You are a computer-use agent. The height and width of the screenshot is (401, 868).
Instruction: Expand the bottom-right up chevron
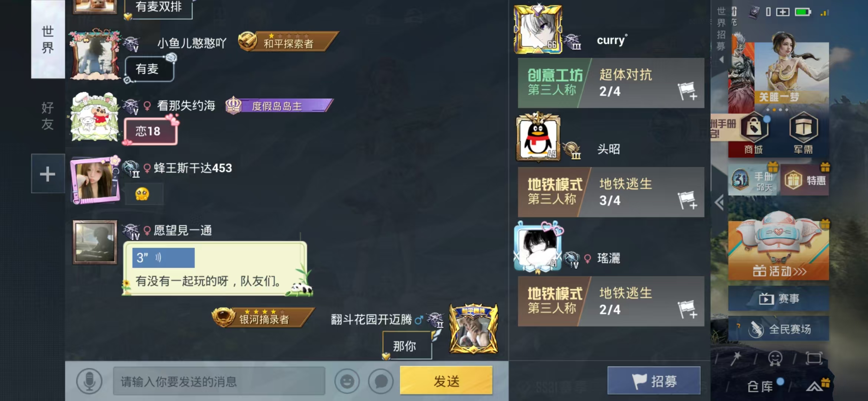[814, 387]
